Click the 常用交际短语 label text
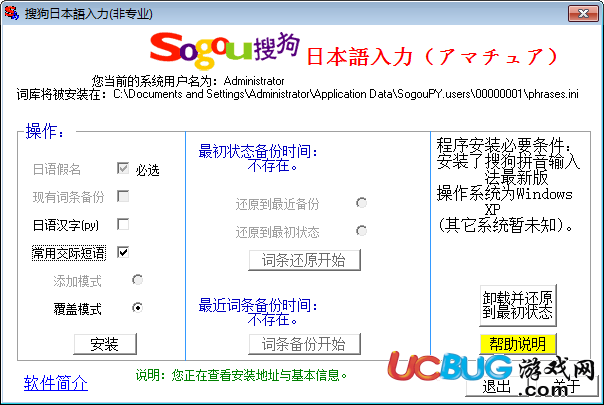Viewport: 604px width, 405px height. pyautogui.click(x=69, y=253)
